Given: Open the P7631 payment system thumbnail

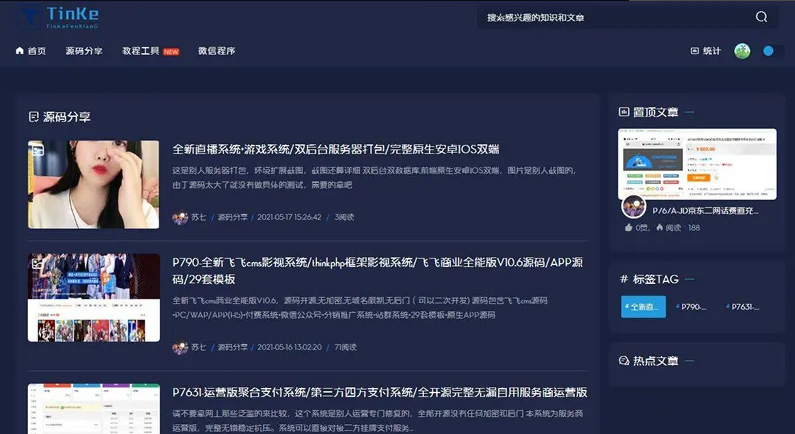Looking at the screenshot, I should click(94, 409).
